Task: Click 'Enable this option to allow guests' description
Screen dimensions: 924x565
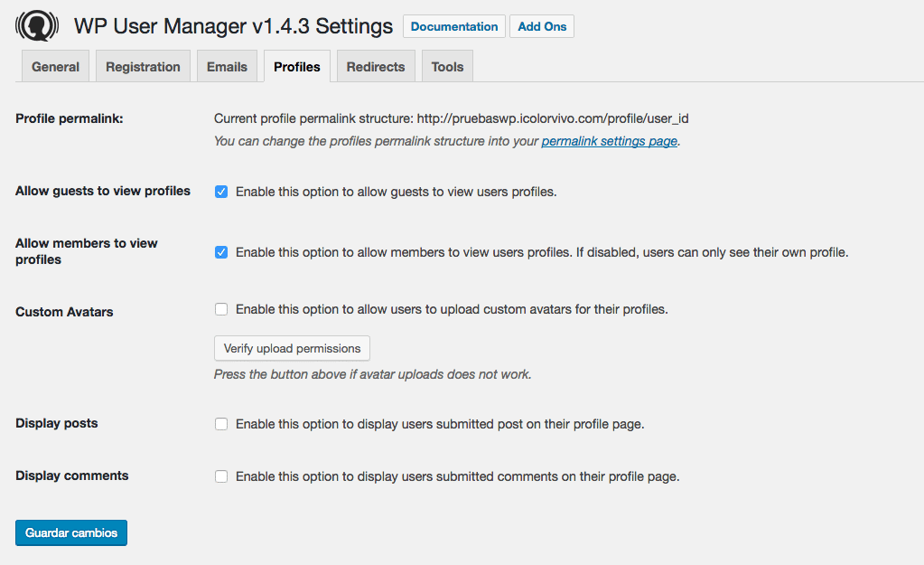Action: 396,192
